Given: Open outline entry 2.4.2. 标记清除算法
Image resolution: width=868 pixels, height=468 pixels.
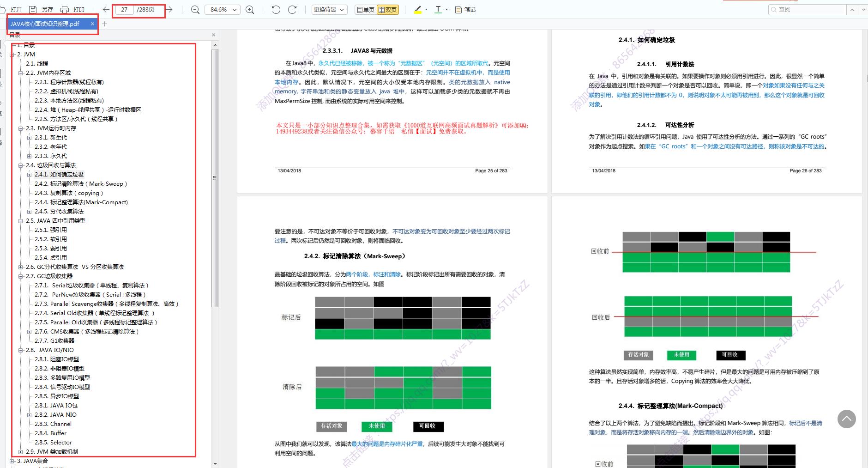Looking at the screenshot, I should coord(81,184).
